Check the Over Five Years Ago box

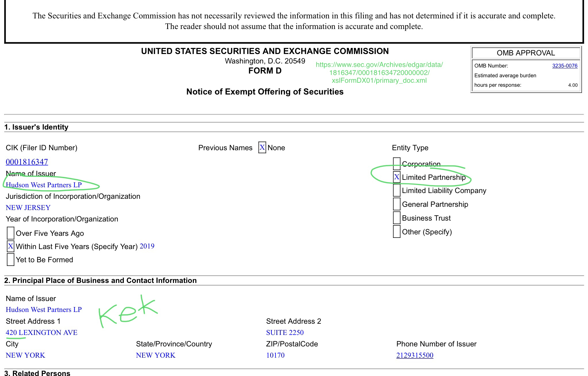[10, 233]
